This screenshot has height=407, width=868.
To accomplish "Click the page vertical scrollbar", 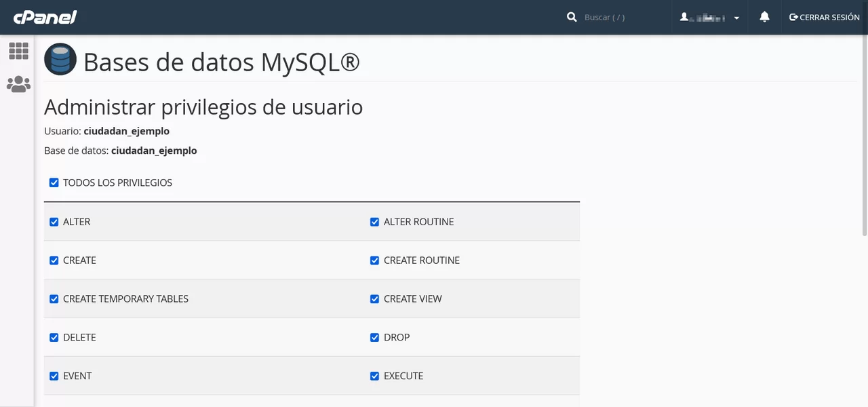I will 864,136.
